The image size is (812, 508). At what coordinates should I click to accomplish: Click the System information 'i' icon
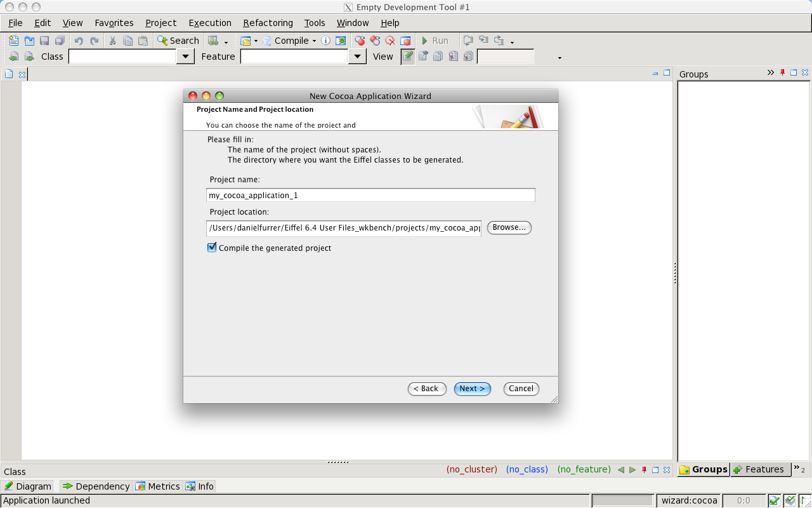pyautogui.click(x=325, y=41)
